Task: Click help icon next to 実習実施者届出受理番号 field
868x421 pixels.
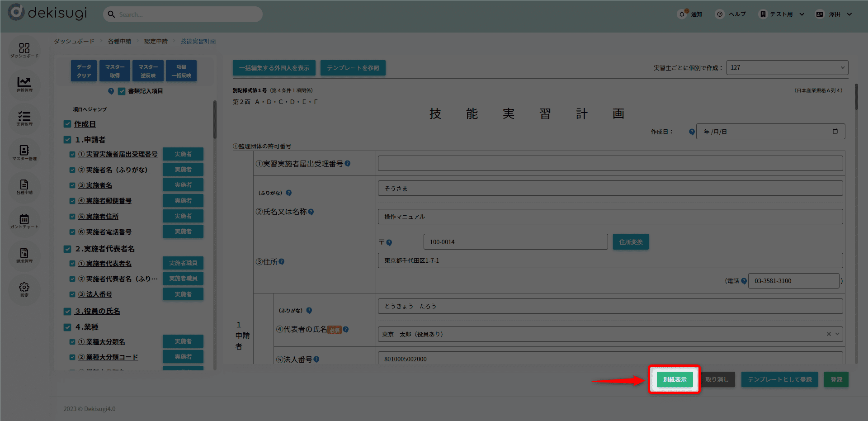Action: tap(348, 164)
